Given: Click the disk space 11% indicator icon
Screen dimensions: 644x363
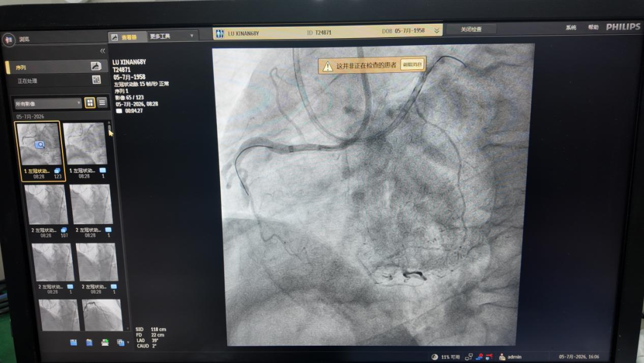Looking at the screenshot, I should 435,357.
